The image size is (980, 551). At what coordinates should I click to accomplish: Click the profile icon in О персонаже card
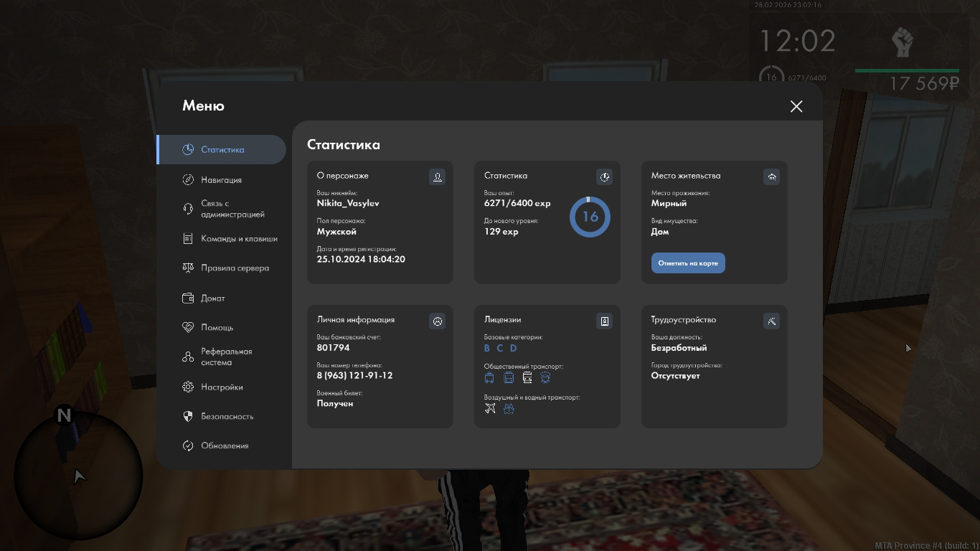pos(437,176)
